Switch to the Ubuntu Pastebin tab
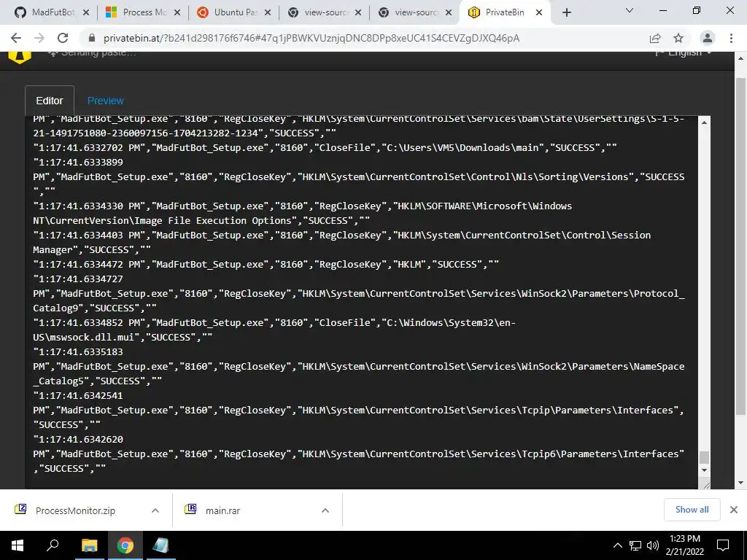747x560 pixels. [x=228, y=12]
